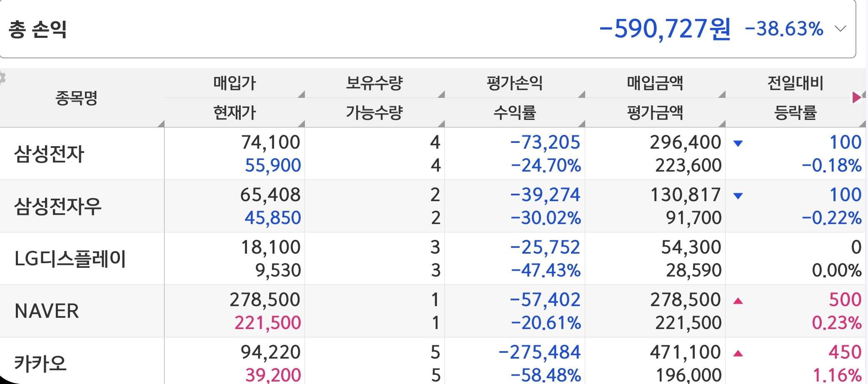This screenshot has height=384, width=868.
Task: Select 카카오 purchase price 94,220
Action: click(x=271, y=352)
